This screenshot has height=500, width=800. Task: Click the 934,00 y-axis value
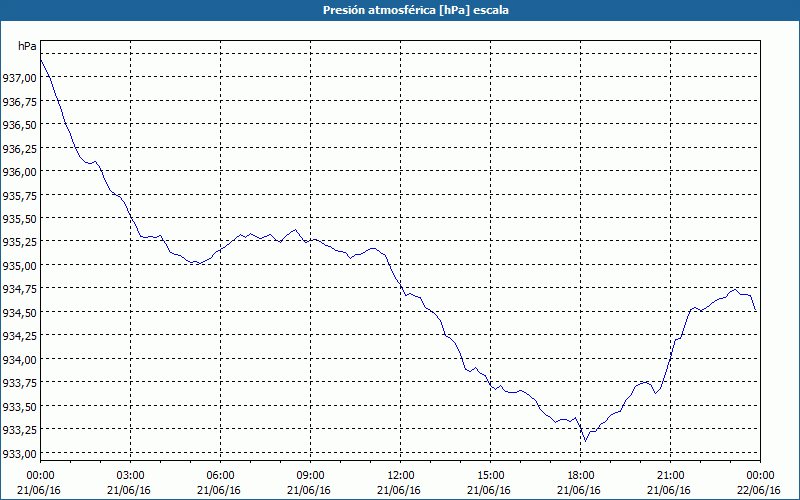point(19,359)
